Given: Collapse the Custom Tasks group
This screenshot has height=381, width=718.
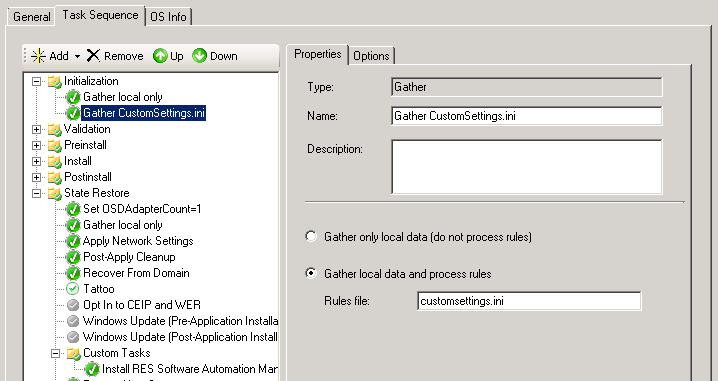Looking at the screenshot, I should click(55, 354).
